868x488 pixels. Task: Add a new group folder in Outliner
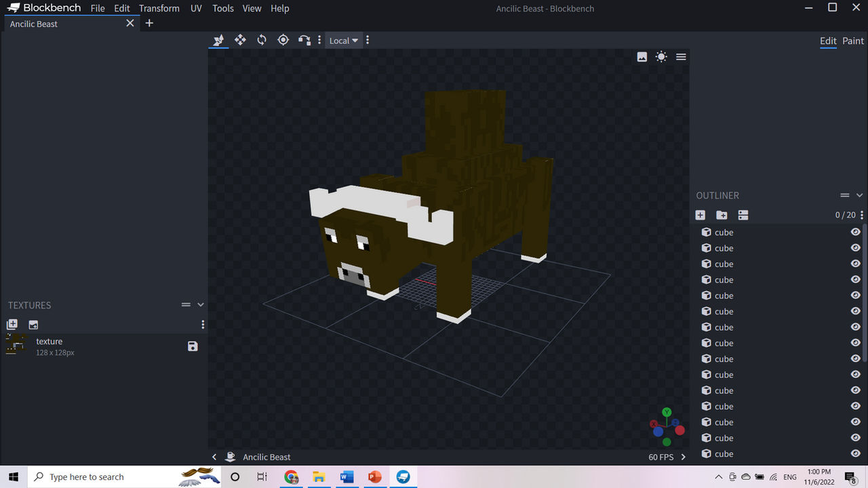722,215
